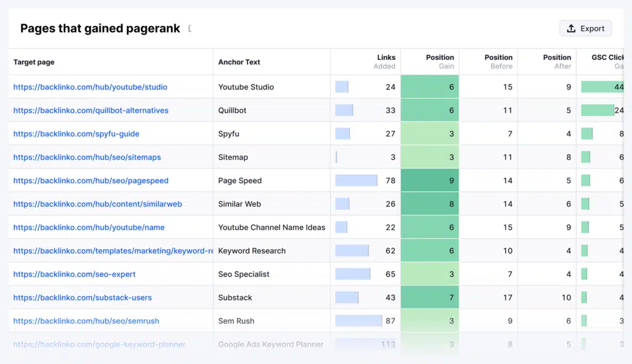Sort by Anchor Text column header
Screen dimensions: 632x364
239,62
